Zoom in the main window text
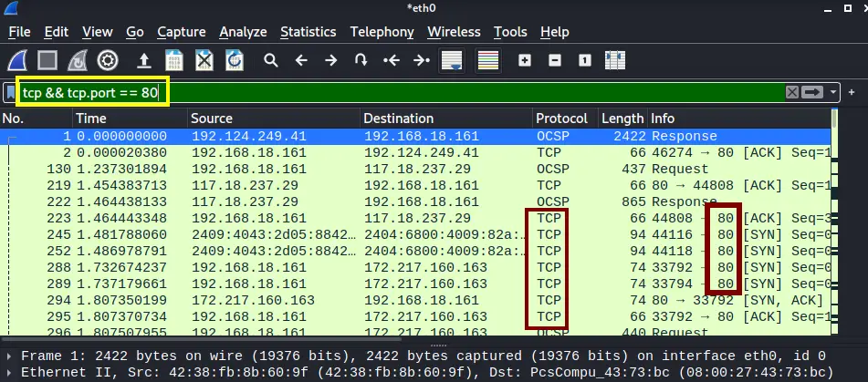868x382 pixels. click(525, 60)
